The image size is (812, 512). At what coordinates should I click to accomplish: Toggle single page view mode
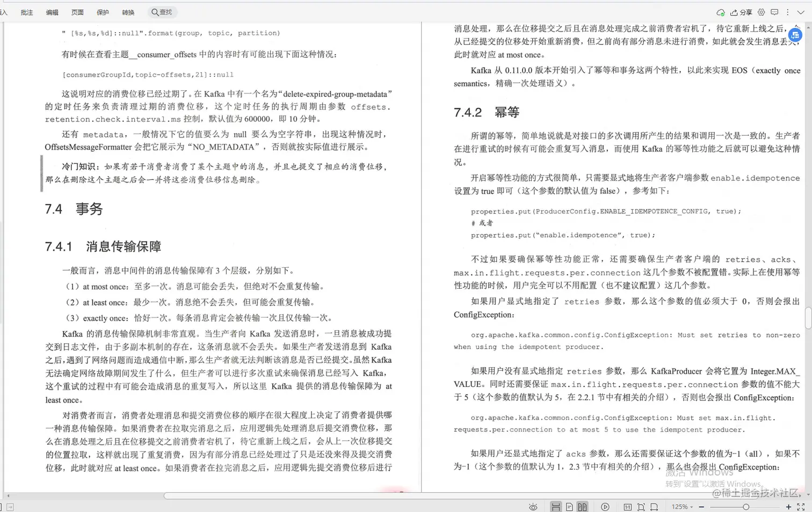(x=569, y=506)
